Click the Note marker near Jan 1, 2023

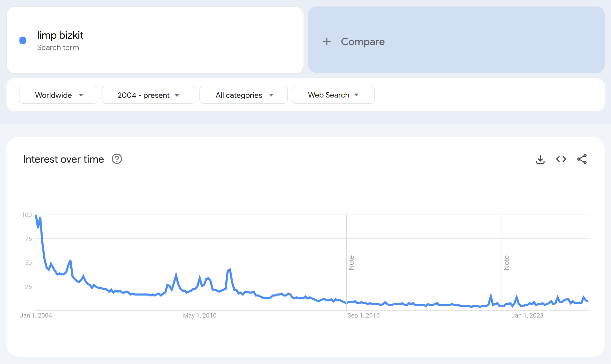(507, 263)
